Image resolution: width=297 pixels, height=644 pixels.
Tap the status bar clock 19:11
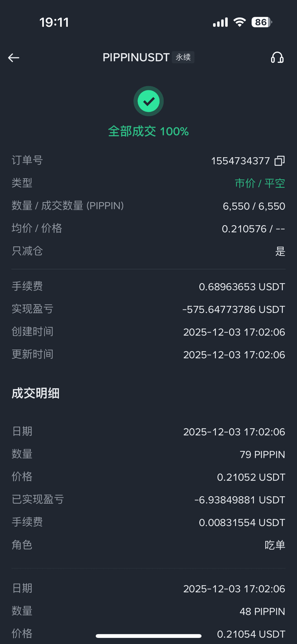(54, 22)
